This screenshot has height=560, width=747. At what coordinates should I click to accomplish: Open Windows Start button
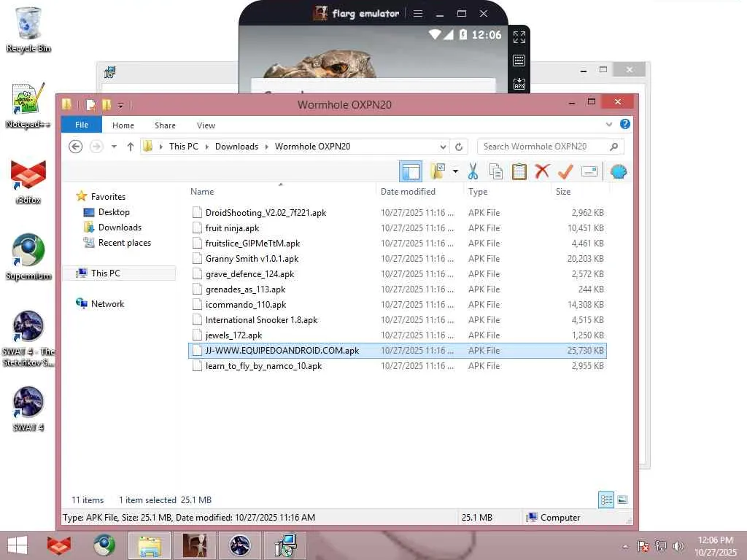[18, 545]
